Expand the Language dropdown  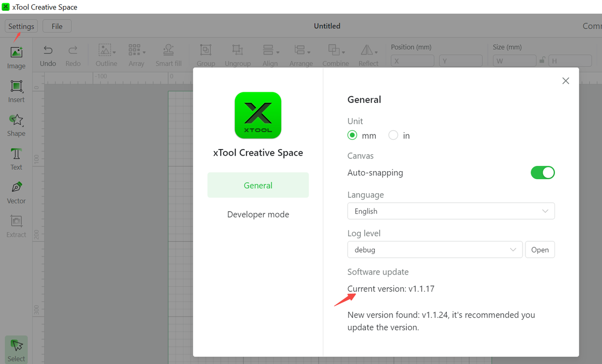[x=451, y=211]
